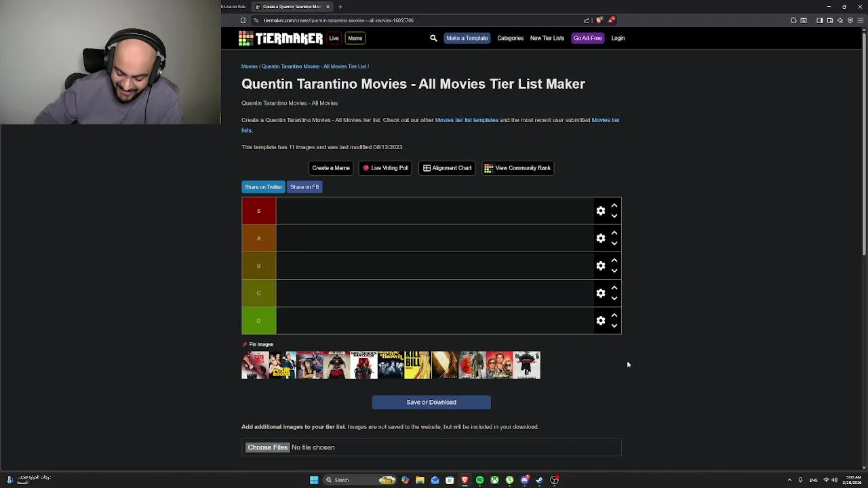The height and width of the screenshot is (488, 868).
Task: Move A tier row down with arrow
Action: click(x=614, y=244)
